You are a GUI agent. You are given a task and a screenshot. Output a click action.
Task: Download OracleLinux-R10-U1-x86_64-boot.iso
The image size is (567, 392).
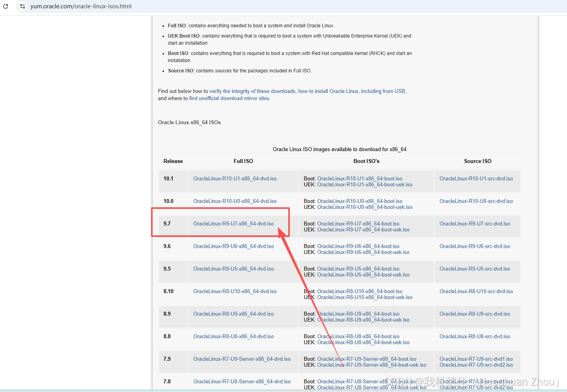tap(360, 179)
